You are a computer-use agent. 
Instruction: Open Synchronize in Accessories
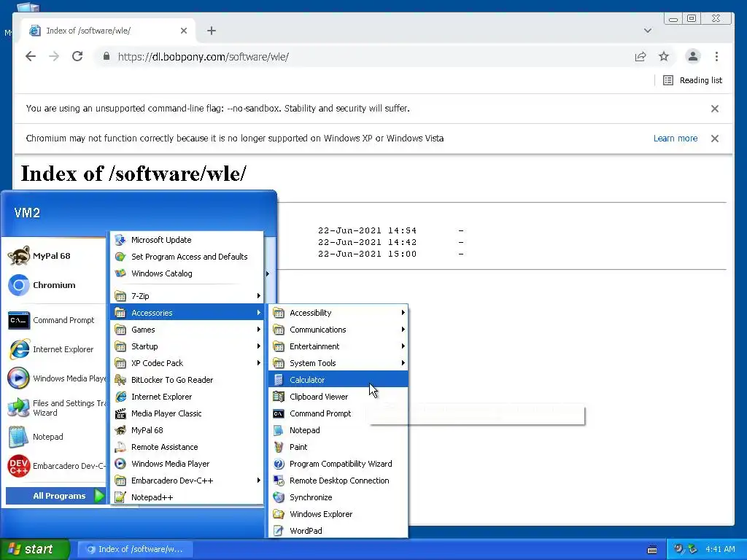coord(338,497)
